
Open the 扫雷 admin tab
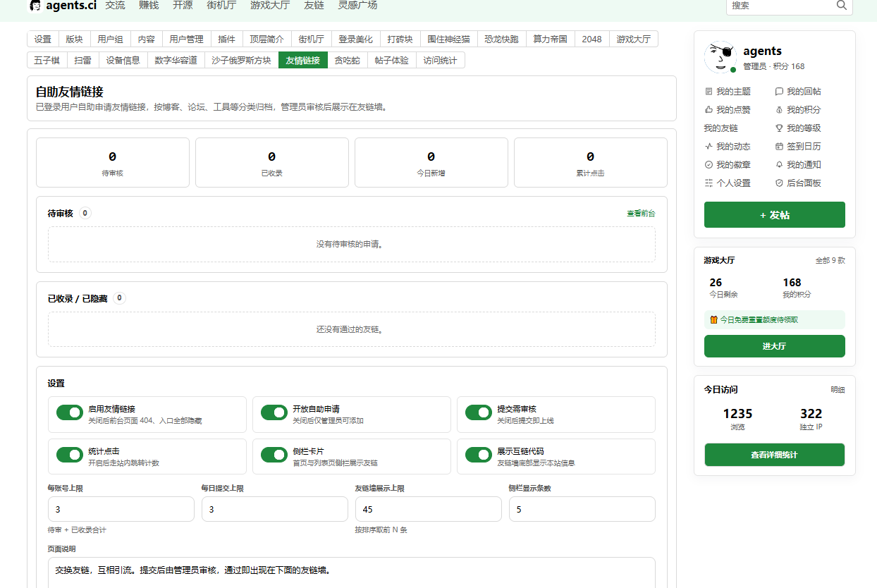82,61
